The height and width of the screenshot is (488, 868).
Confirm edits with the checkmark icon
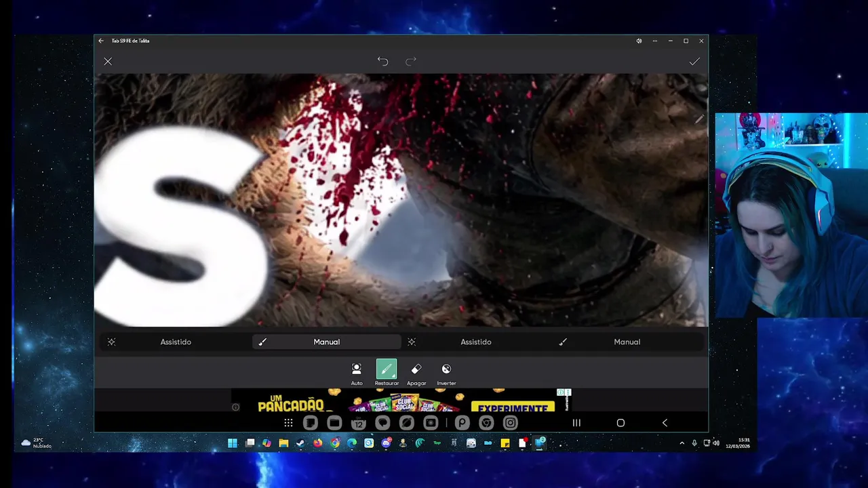[x=694, y=62]
